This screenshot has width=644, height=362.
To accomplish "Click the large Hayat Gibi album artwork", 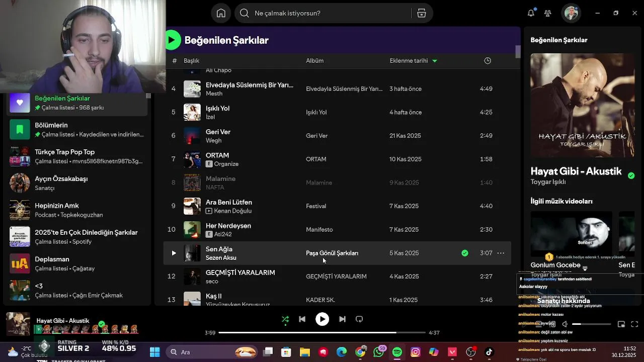I will tap(582, 105).
